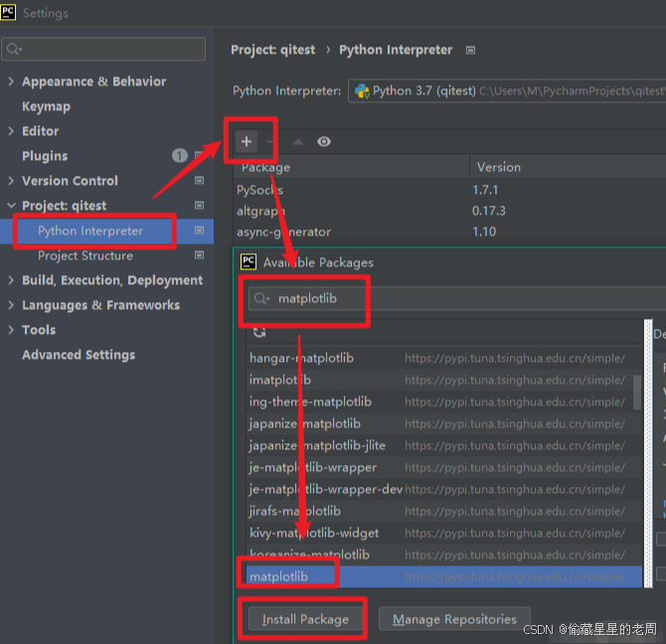Expand the Tools section
The height and width of the screenshot is (644, 666).
(x=11, y=329)
